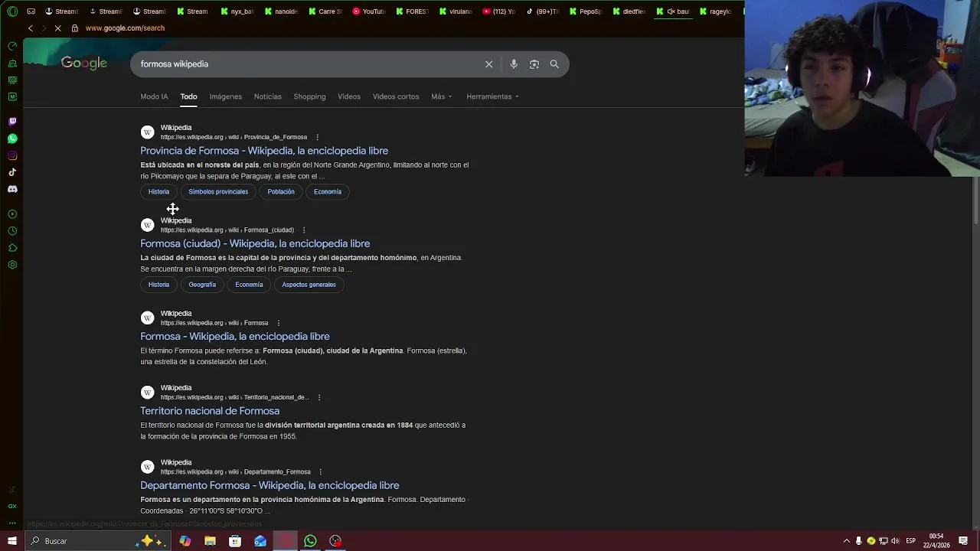
Task: Open TikTok panel in the sidebar
Action: click(12, 172)
